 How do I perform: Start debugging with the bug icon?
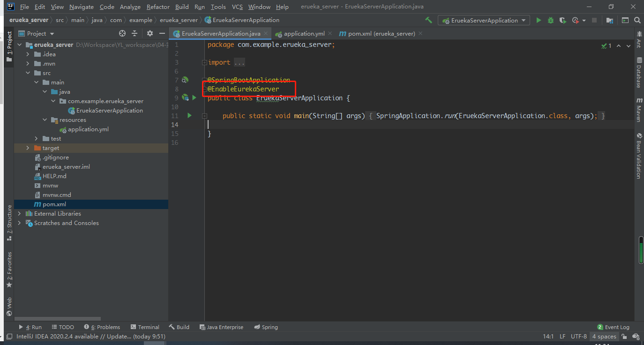551,20
